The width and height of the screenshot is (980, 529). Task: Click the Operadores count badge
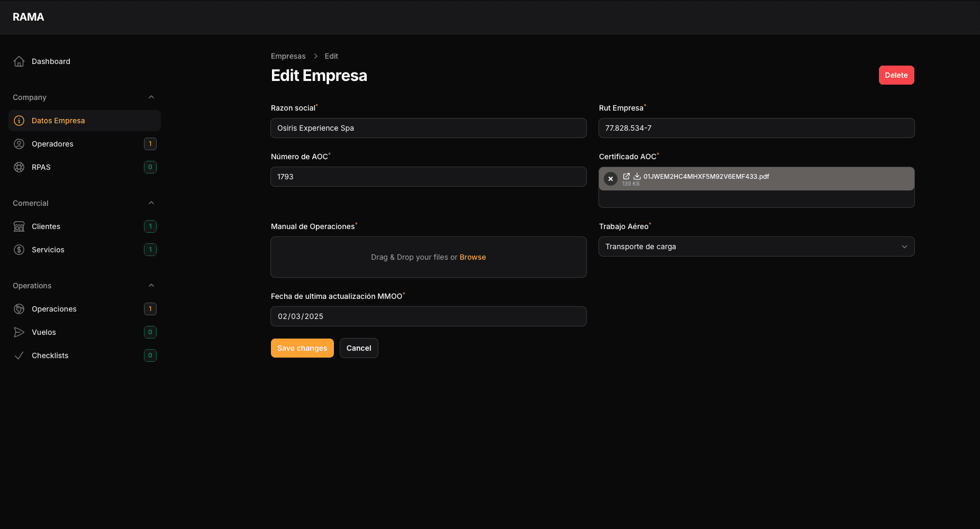150,144
